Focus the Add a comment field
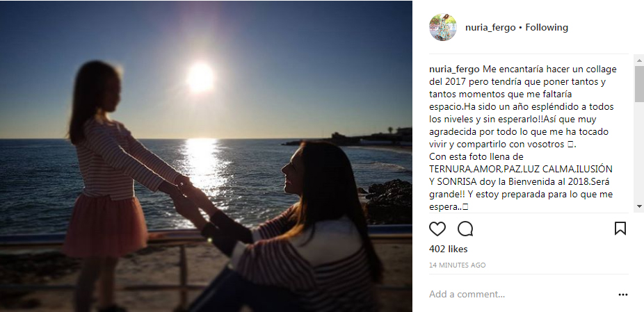Viewport: 644px width, 312px height. point(515,295)
